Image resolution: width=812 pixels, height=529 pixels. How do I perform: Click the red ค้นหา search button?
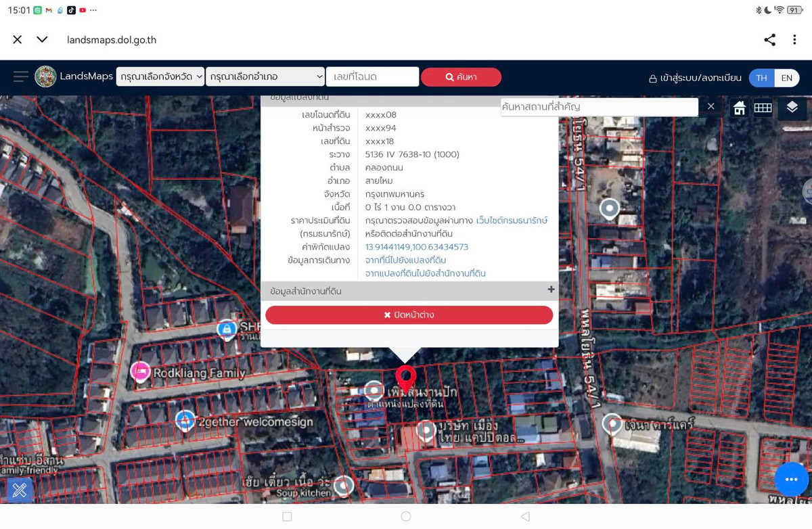point(461,77)
